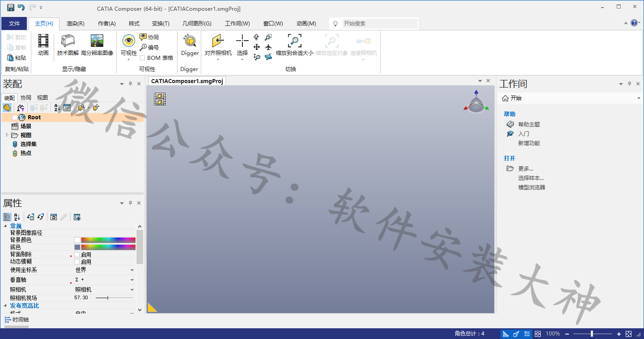Open the 使用坐标系 dropdown
The image size is (644, 339).
pyautogui.click(x=132, y=270)
